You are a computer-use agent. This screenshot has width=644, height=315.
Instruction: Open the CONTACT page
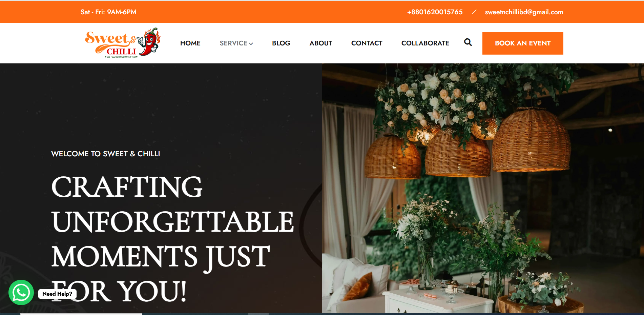coord(367,43)
